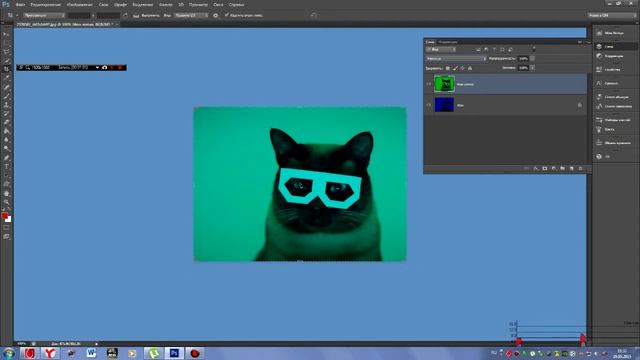Select the Gradient tool
The image size is (640, 360).
tap(6, 131)
